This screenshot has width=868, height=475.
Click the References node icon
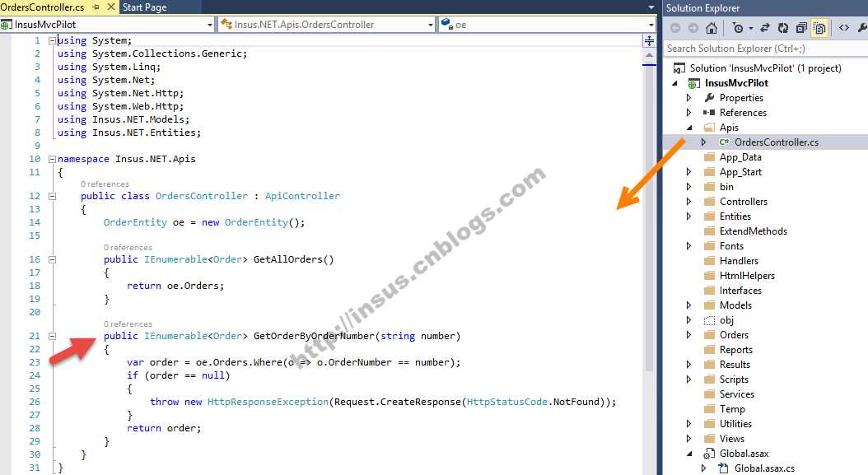click(709, 113)
